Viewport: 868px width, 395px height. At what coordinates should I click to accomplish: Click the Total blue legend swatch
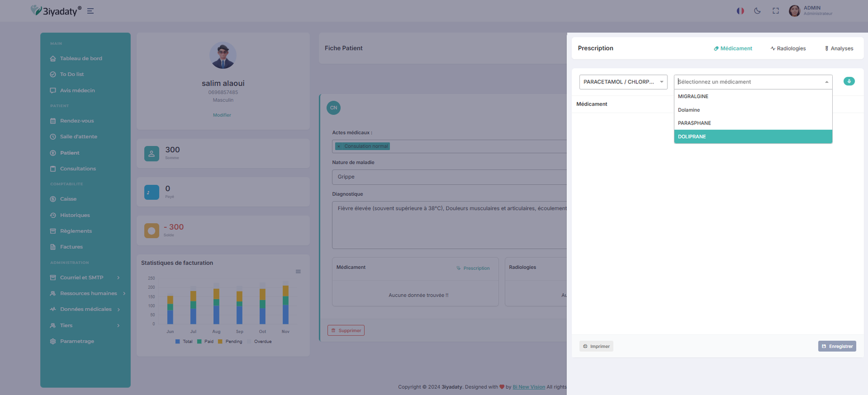coord(178,342)
